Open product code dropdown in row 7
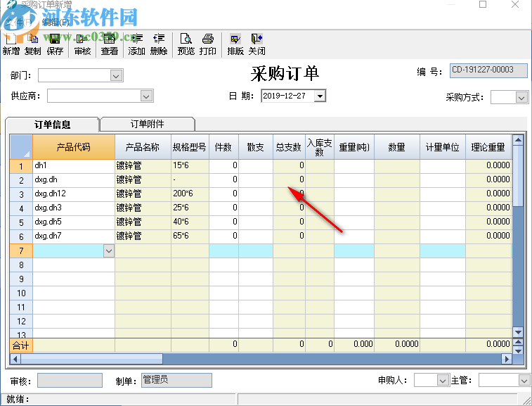The width and height of the screenshot is (532, 406). [x=109, y=251]
